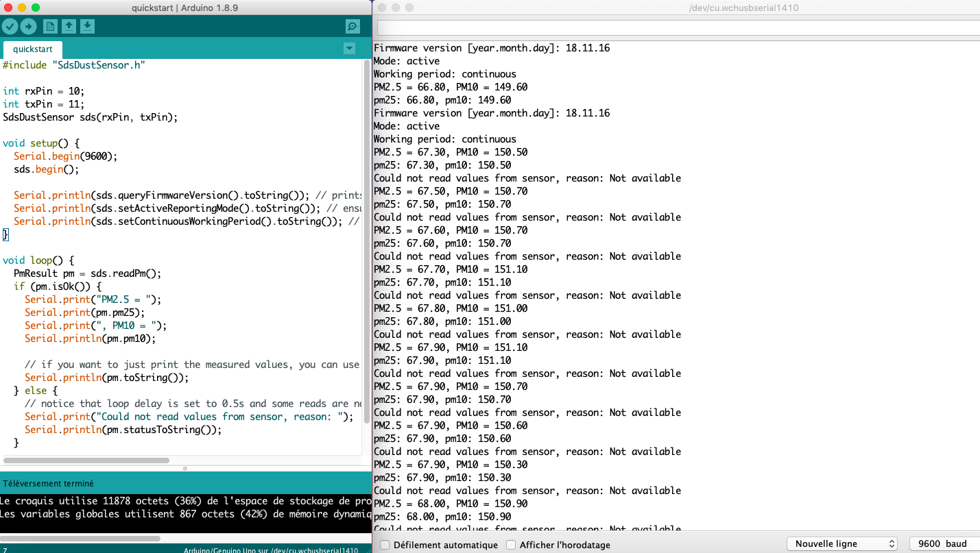Open the Serial Monitor magnifier icon
This screenshot has width=980, height=553.
point(352,27)
